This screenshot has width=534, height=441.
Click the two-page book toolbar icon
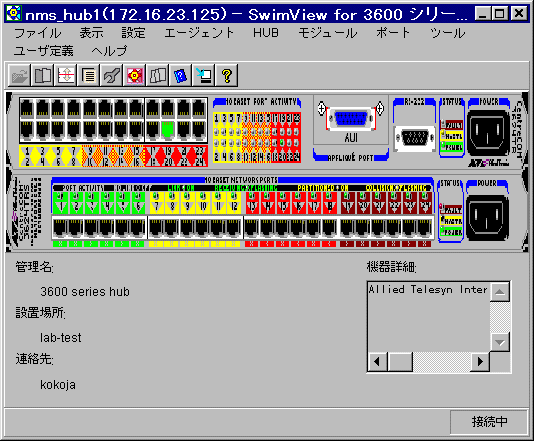[43, 75]
